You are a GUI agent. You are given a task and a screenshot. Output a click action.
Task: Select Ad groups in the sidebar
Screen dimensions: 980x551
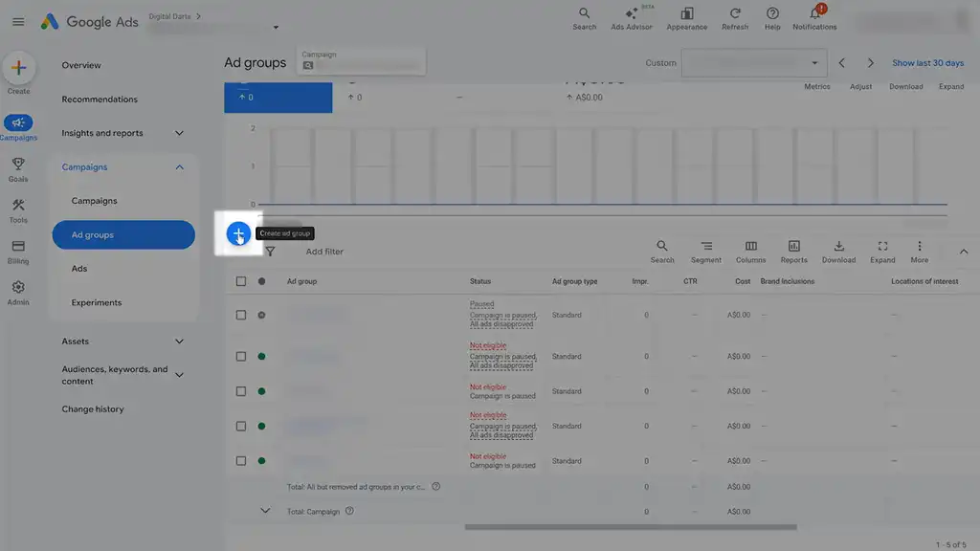[123, 235]
